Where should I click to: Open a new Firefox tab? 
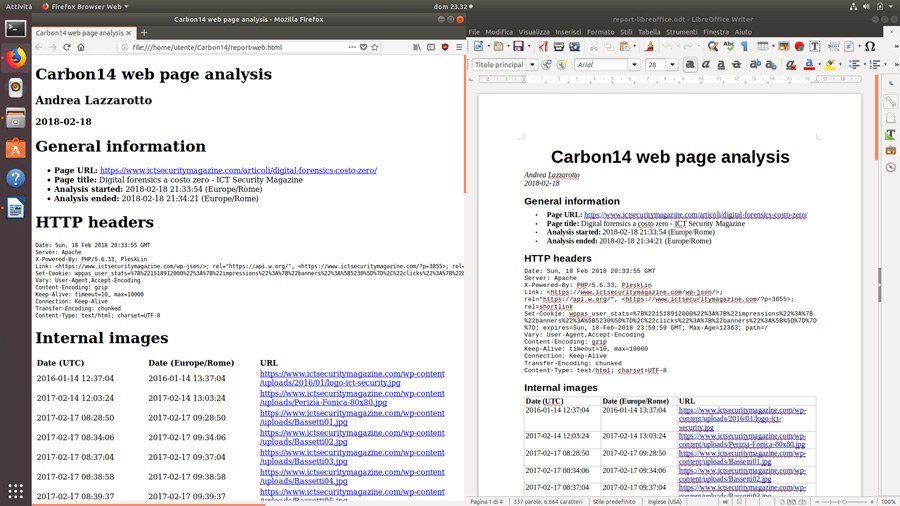(x=144, y=33)
